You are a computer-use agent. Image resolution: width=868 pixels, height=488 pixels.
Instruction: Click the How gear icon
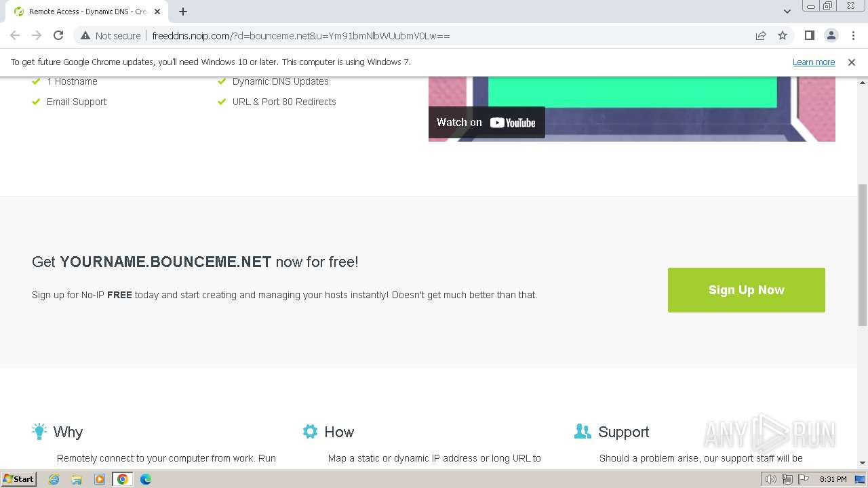click(x=310, y=431)
